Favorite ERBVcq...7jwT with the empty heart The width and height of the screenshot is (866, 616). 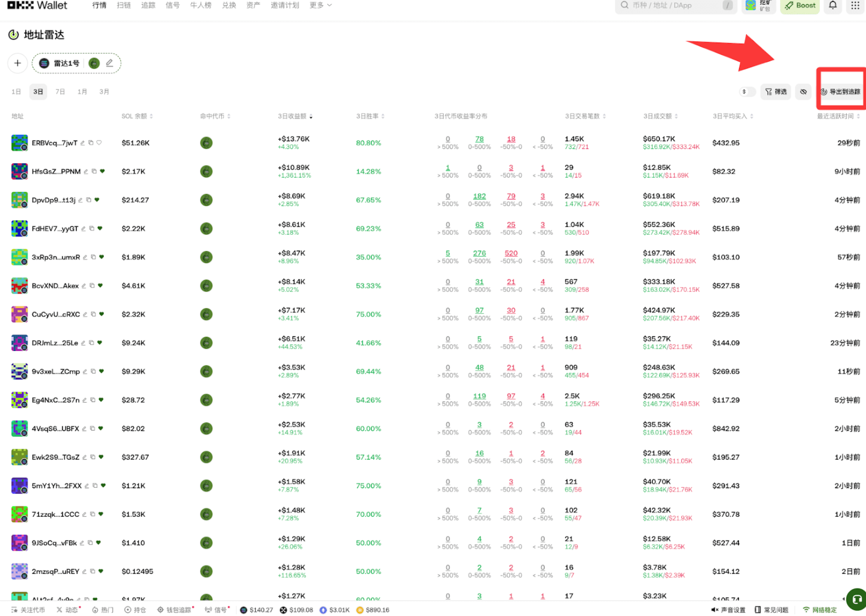click(x=99, y=143)
